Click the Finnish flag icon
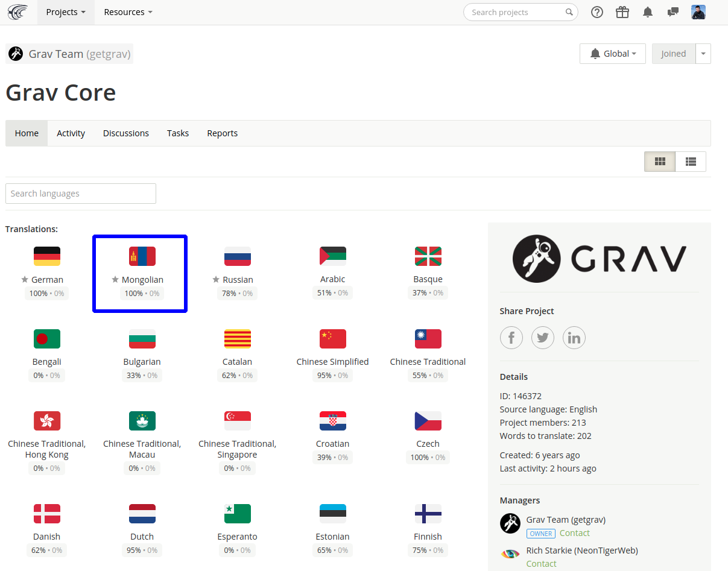The image size is (728, 571). (428, 514)
